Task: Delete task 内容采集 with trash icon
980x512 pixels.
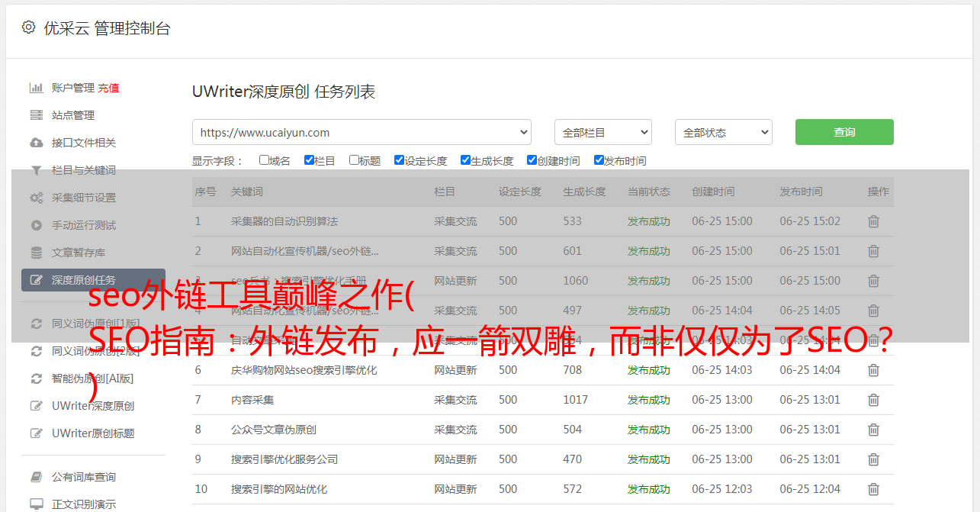Action: click(x=873, y=400)
